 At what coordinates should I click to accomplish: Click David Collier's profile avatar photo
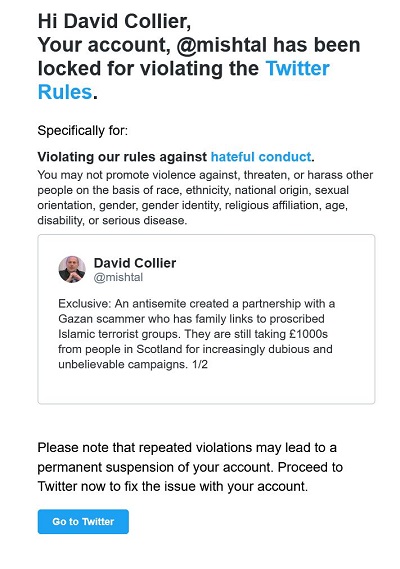pos(72,269)
